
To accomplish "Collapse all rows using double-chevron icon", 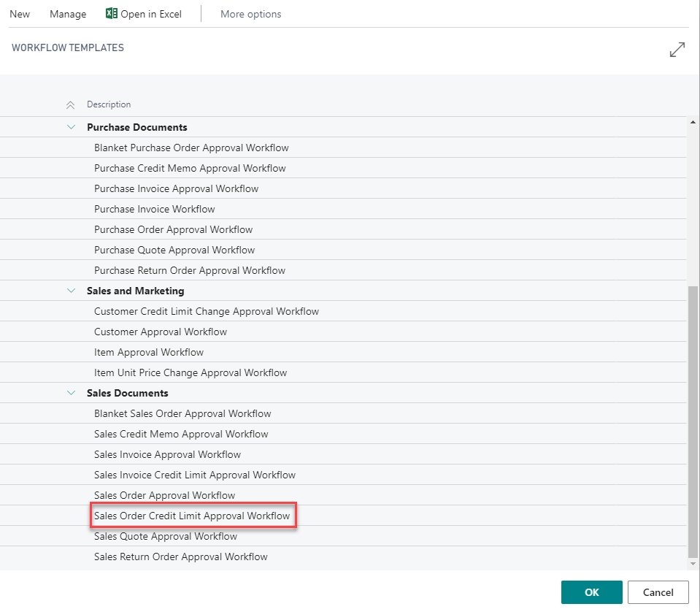I will 71,105.
